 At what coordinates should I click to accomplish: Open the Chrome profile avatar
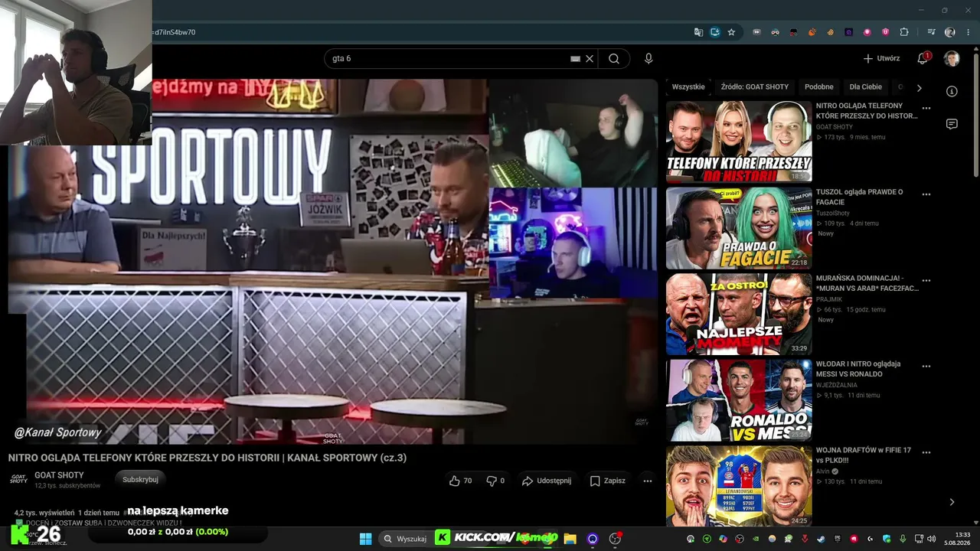pos(950,32)
